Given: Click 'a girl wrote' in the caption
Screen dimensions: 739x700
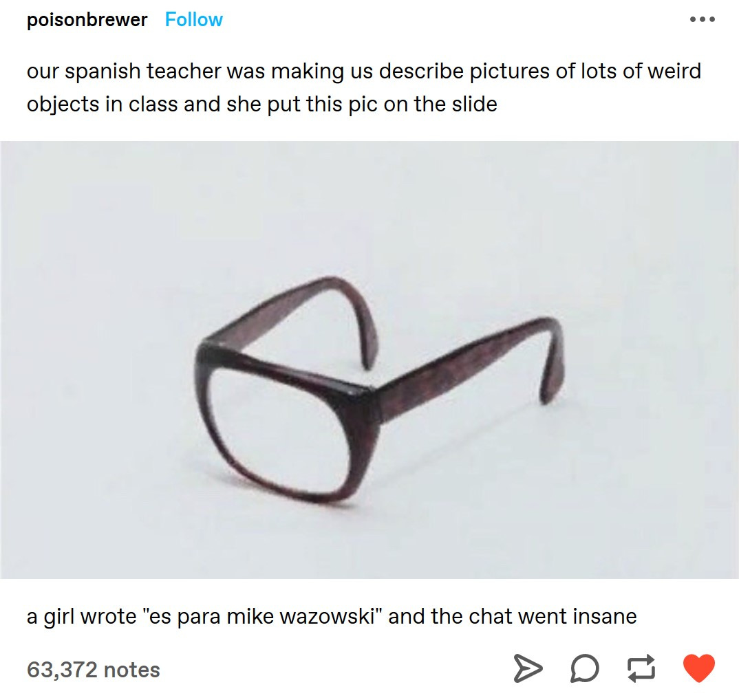Looking at the screenshot, I should point(81,617).
